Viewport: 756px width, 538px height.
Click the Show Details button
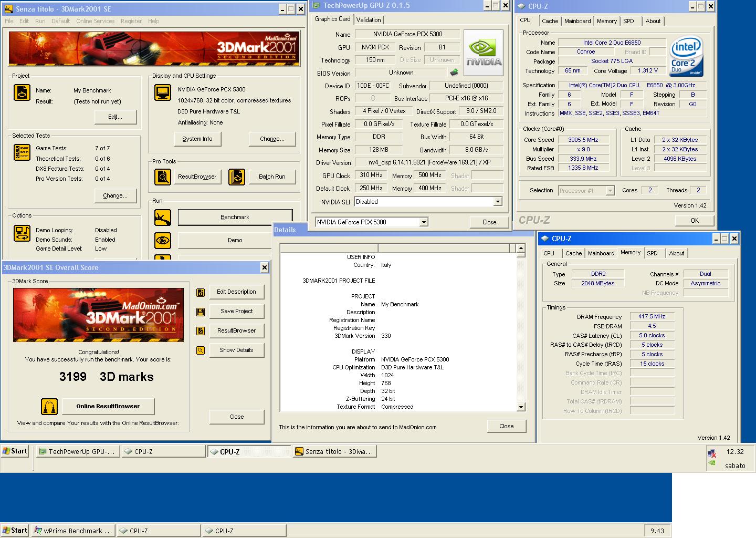coord(236,350)
